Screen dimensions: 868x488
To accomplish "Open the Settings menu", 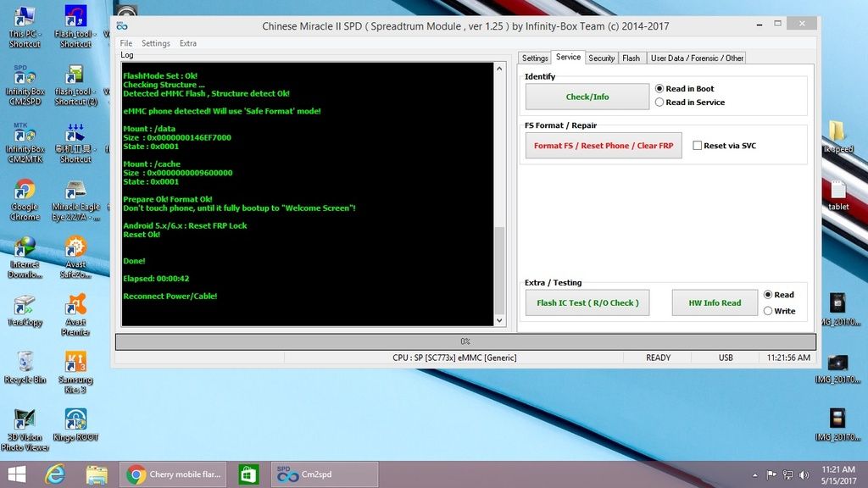I will coord(155,43).
